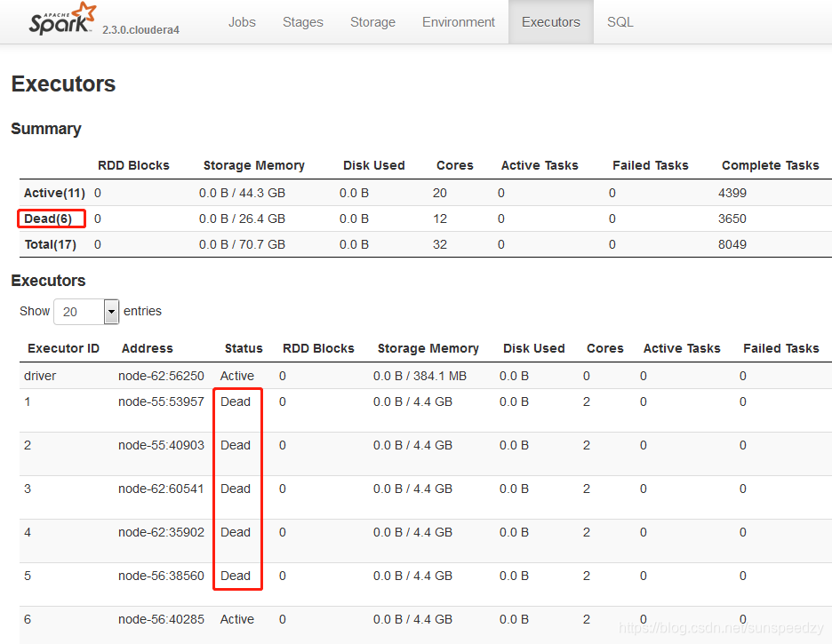Click the Summary section heading
832x644 pixels.
tap(46, 129)
